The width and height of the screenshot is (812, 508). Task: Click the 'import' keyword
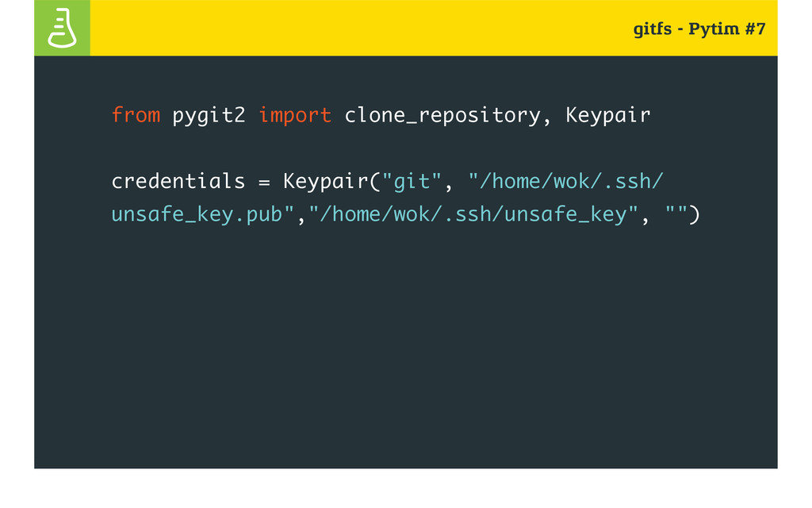pos(295,115)
